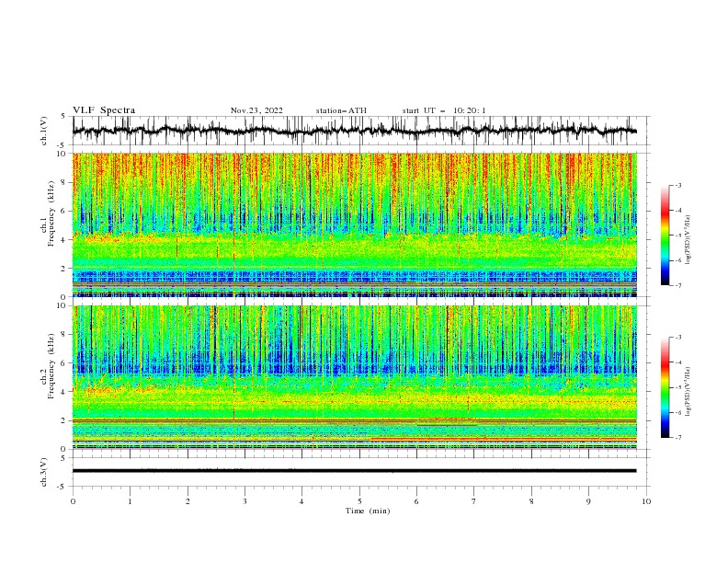Click the "2" minute tick label on time axis
This screenshot has height=563, width=728.
[x=188, y=501]
